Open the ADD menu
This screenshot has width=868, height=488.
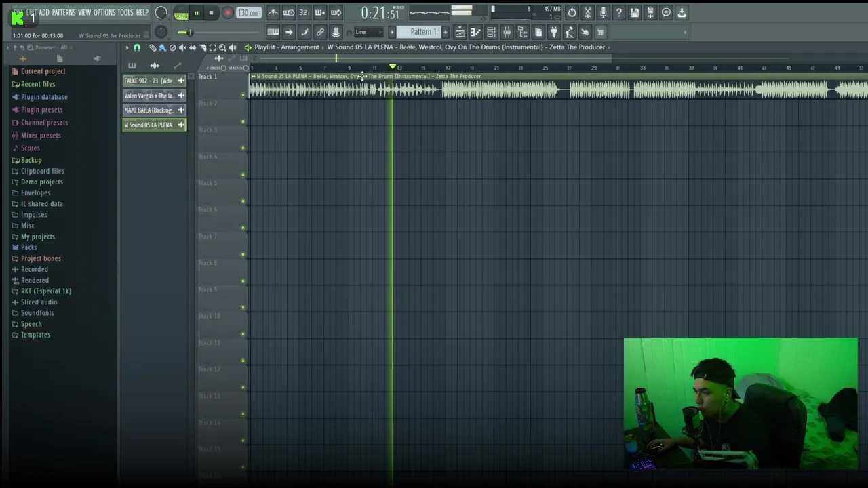pyautogui.click(x=44, y=12)
